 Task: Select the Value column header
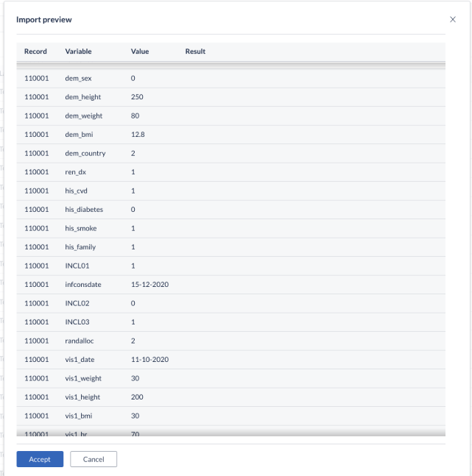tap(140, 51)
